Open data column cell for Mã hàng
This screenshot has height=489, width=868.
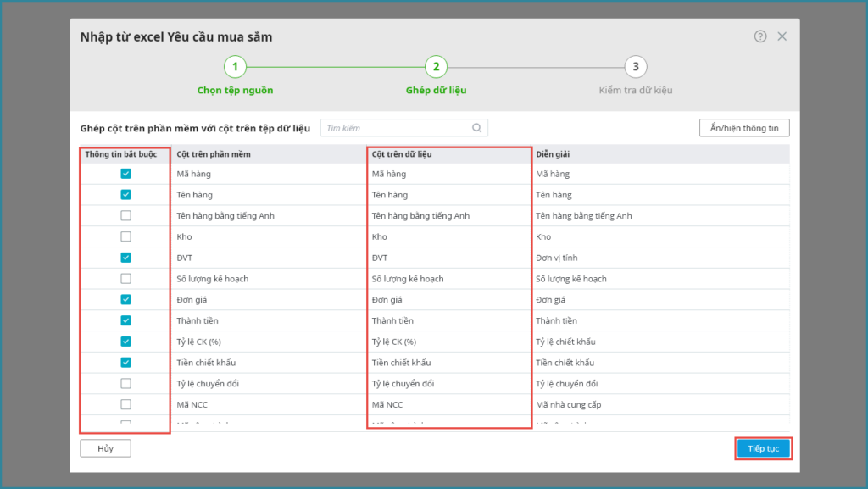pyautogui.click(x=449, y=174)
